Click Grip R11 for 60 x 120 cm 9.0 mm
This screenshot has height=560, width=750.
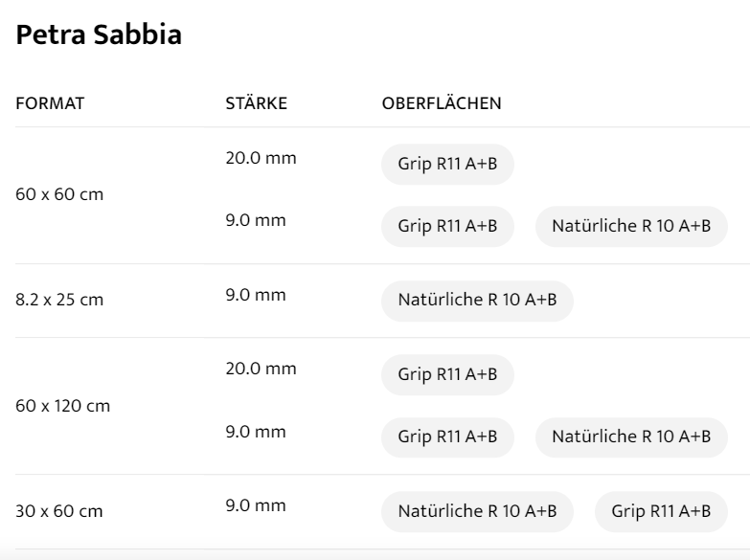coord(447,437)
